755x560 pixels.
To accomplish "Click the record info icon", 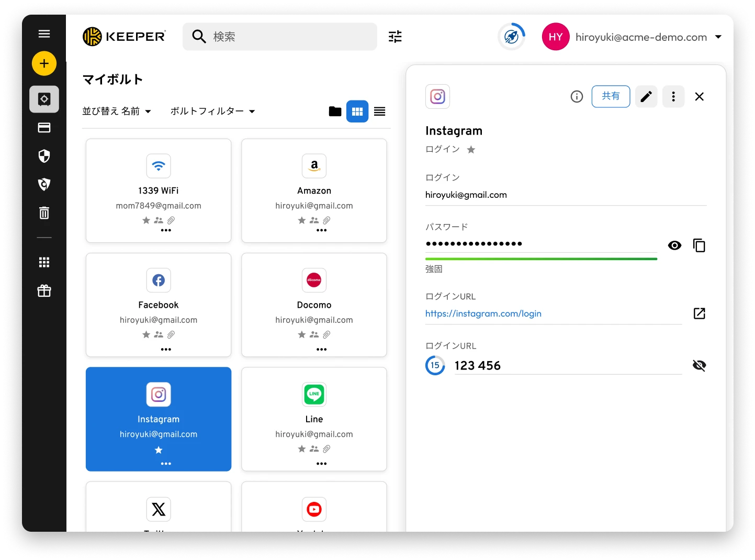I will coord(577,96).
